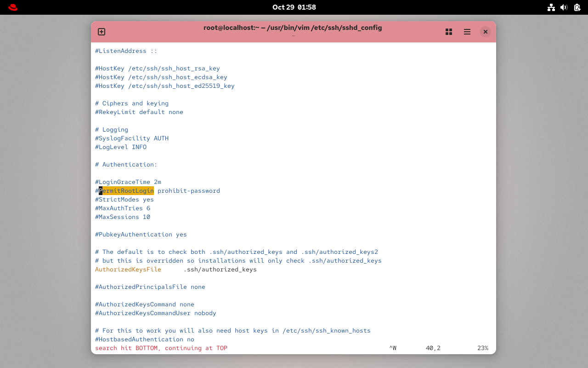Show the terminal tab overview grid
588x368 pixels.
(449, 32)
